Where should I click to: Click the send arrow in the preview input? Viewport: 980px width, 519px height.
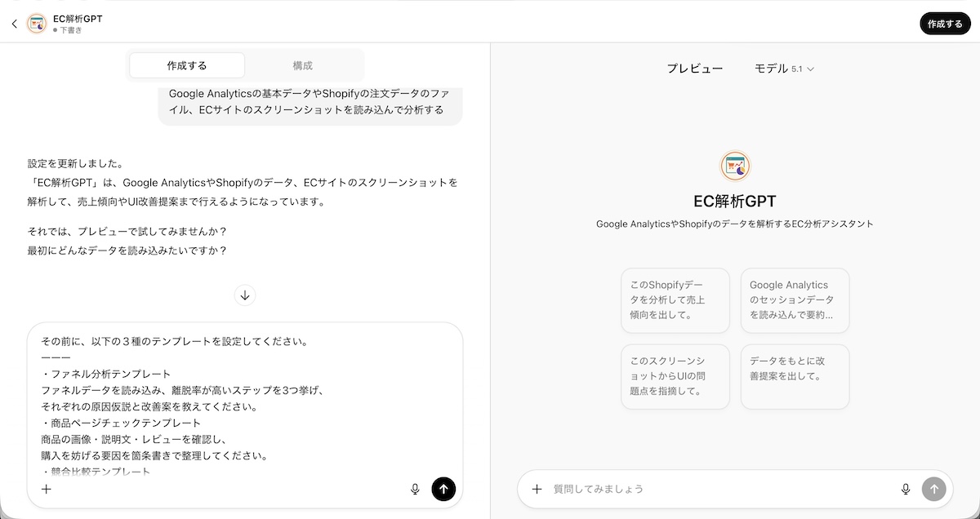[933, 489]
